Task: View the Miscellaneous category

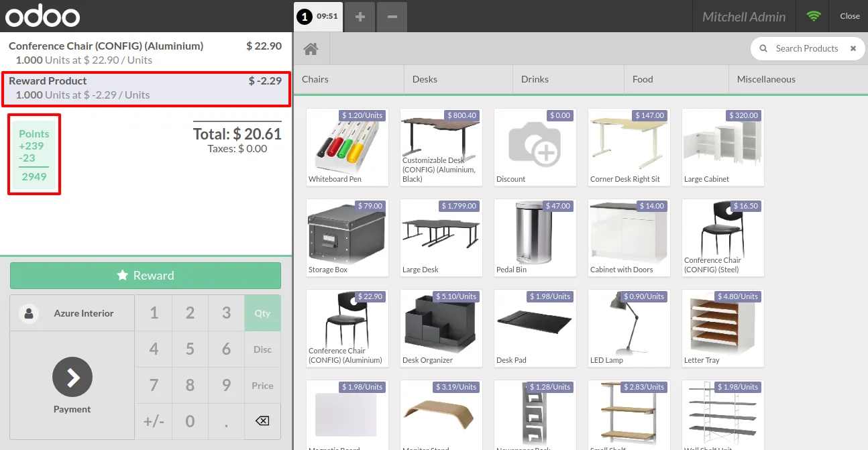Action: click(798, 79)
